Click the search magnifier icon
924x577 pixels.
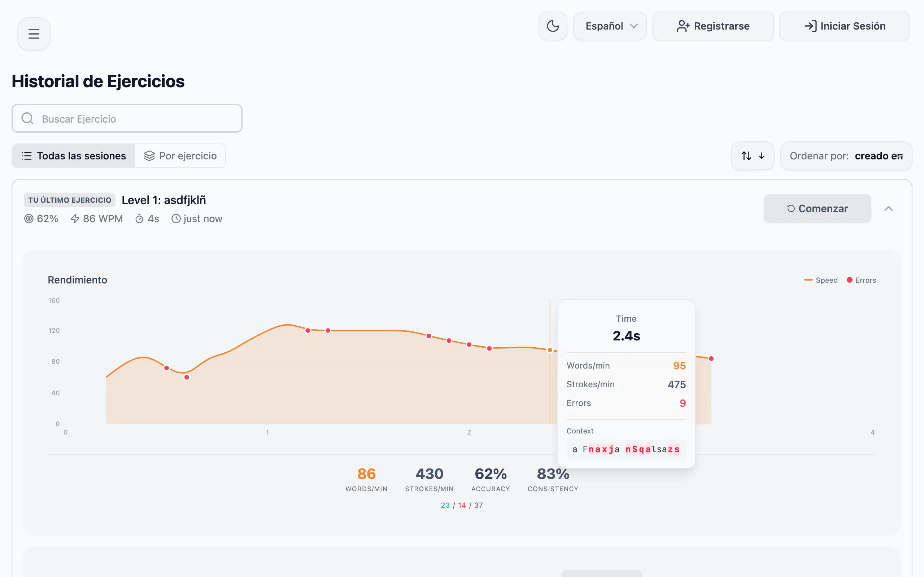pyautogui.click(x=27, y=118)
